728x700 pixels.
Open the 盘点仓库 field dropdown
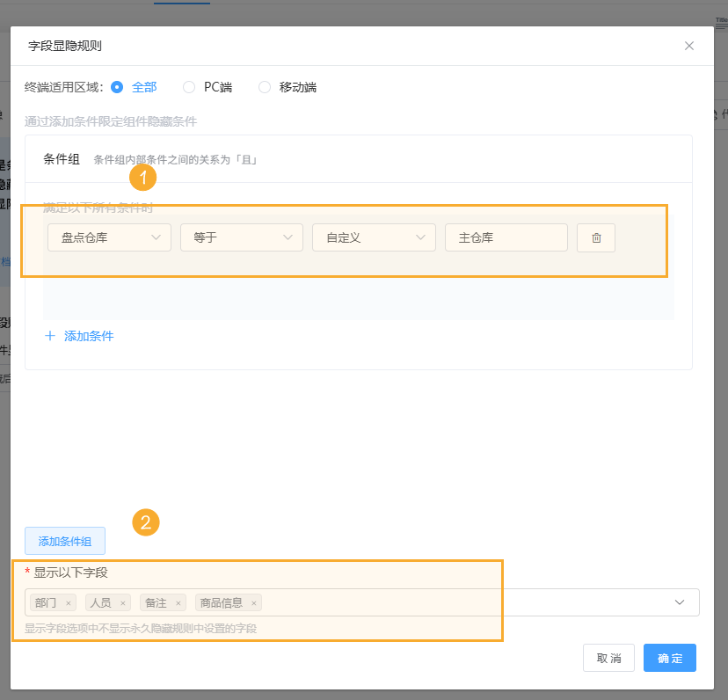[109, 237]
